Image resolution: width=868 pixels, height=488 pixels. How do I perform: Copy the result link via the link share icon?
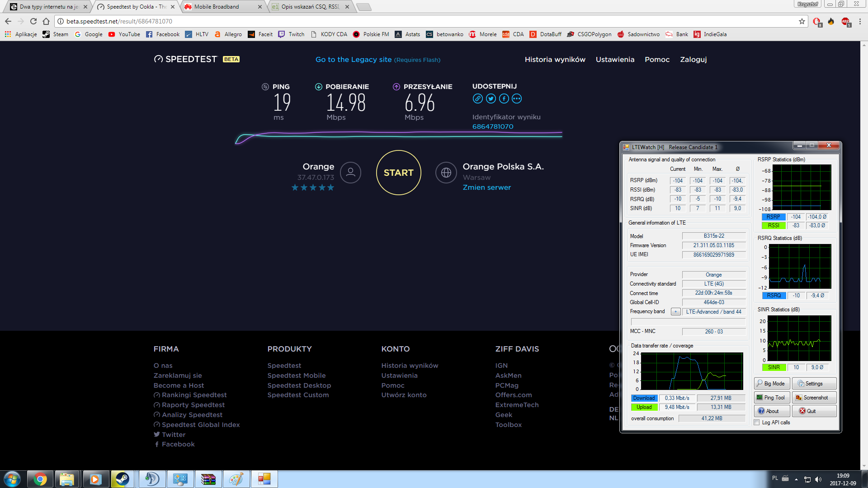[477, 99]
